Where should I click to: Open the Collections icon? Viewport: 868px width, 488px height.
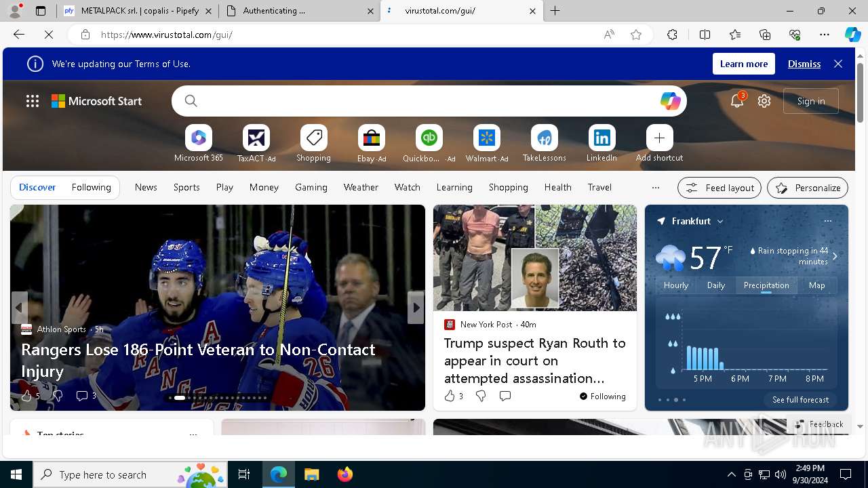[765, 35]
